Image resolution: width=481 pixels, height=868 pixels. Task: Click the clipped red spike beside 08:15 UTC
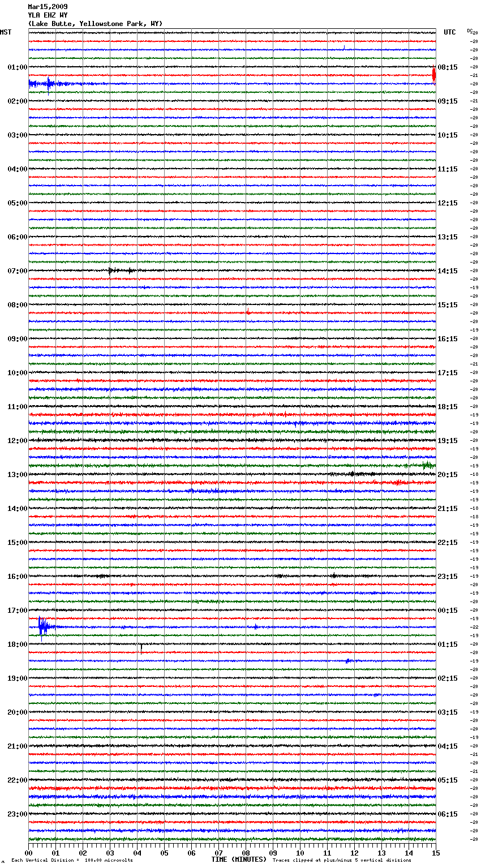coord(434,75)
